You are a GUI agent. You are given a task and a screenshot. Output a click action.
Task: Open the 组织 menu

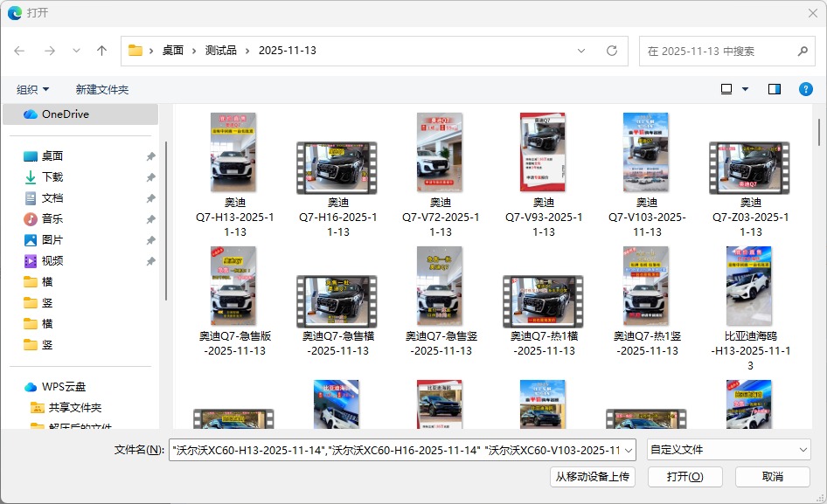pyautogui.click(x=32, y=90)
